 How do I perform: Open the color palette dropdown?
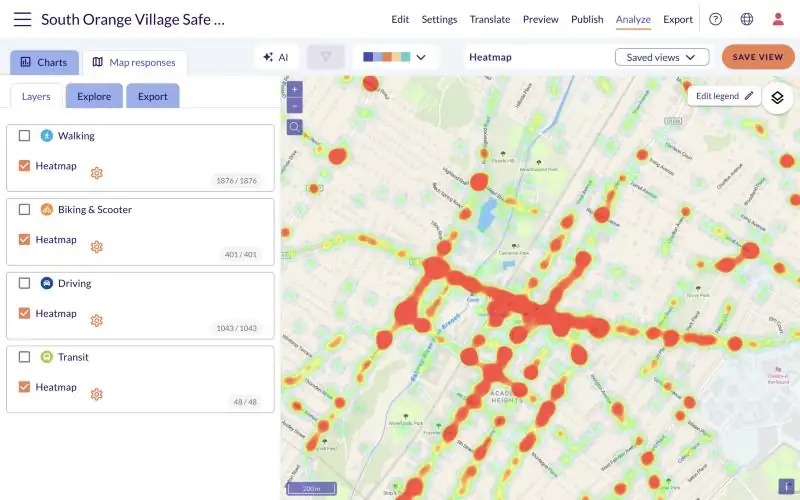point(395,57)
